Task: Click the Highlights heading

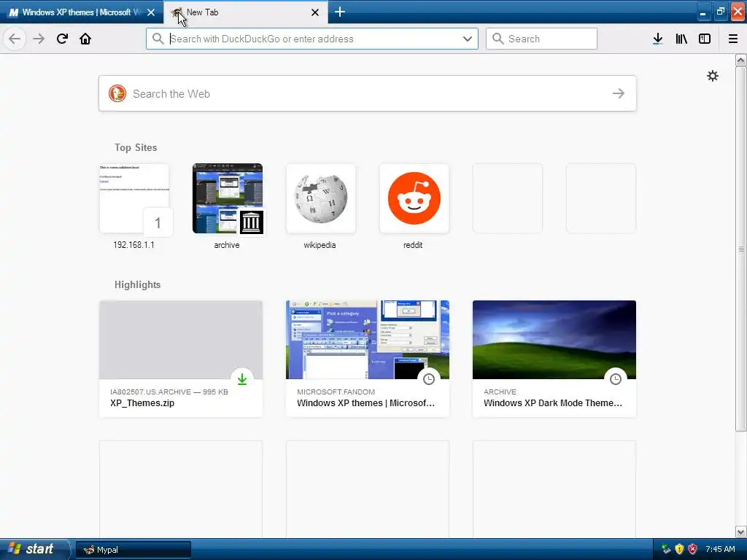Action: (138, 285)
